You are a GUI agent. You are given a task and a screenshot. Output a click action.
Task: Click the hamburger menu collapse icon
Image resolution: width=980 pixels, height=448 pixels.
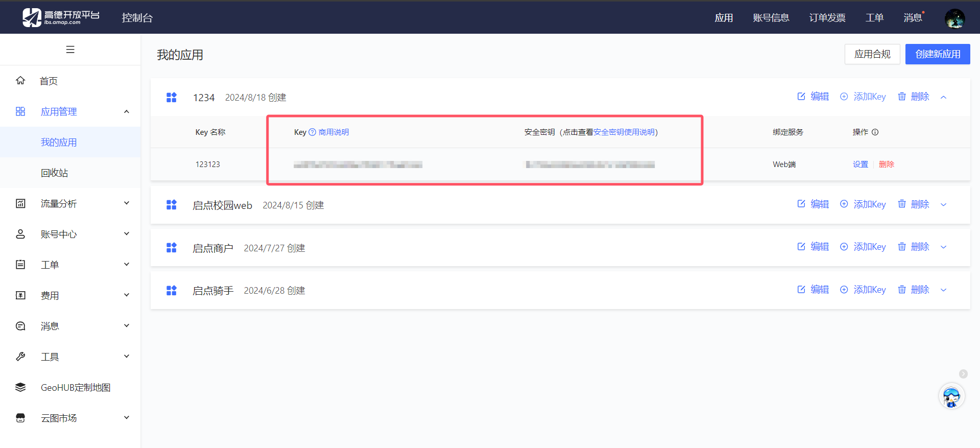(x=70, y=50)
